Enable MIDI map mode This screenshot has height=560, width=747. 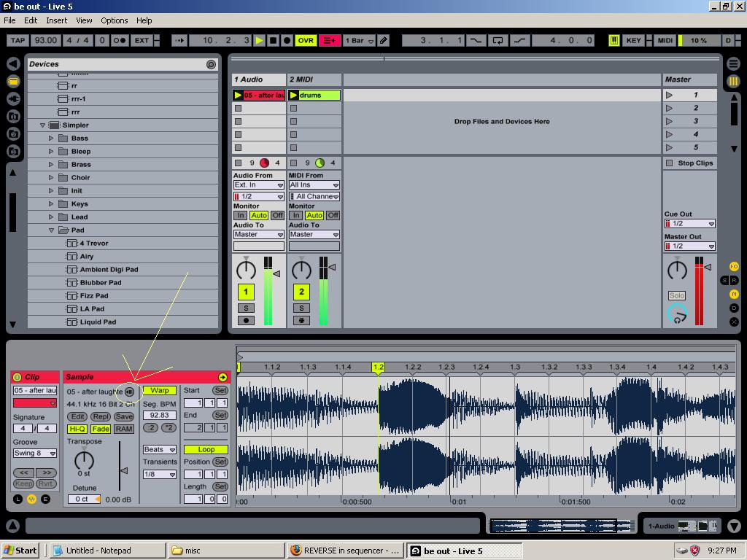665,41
